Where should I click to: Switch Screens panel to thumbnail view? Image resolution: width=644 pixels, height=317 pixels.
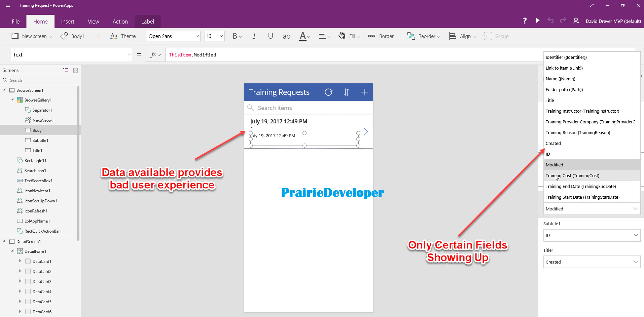click(75, 70)
